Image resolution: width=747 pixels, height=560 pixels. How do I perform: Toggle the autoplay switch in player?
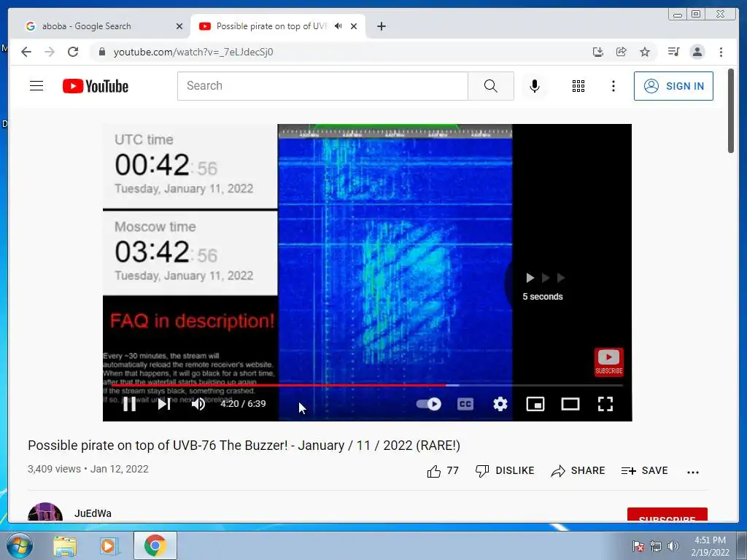(429, 404)
